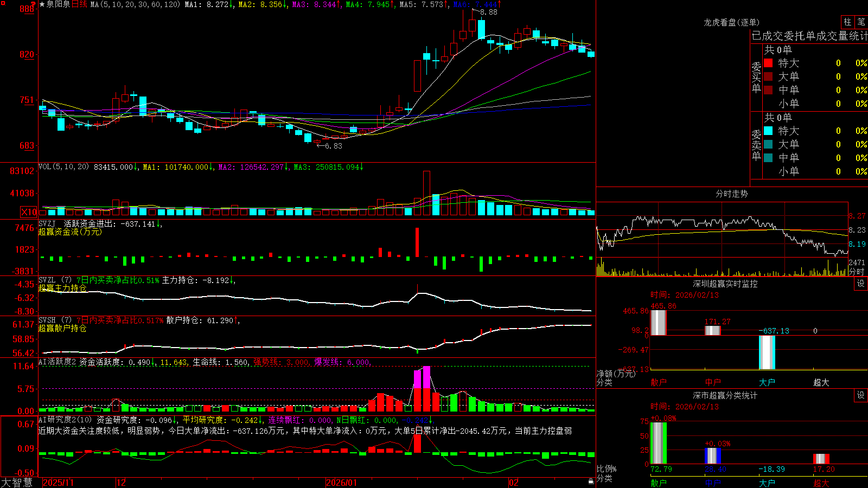Click the 2025/11 date marker on timeline

click(58, 483)
